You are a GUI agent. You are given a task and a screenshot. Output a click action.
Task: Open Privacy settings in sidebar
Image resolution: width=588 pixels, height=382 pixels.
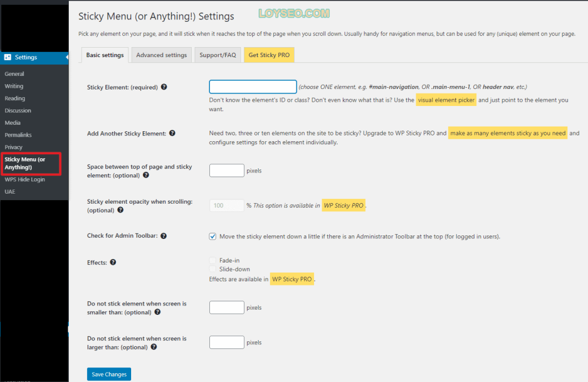tap(14, 147)
